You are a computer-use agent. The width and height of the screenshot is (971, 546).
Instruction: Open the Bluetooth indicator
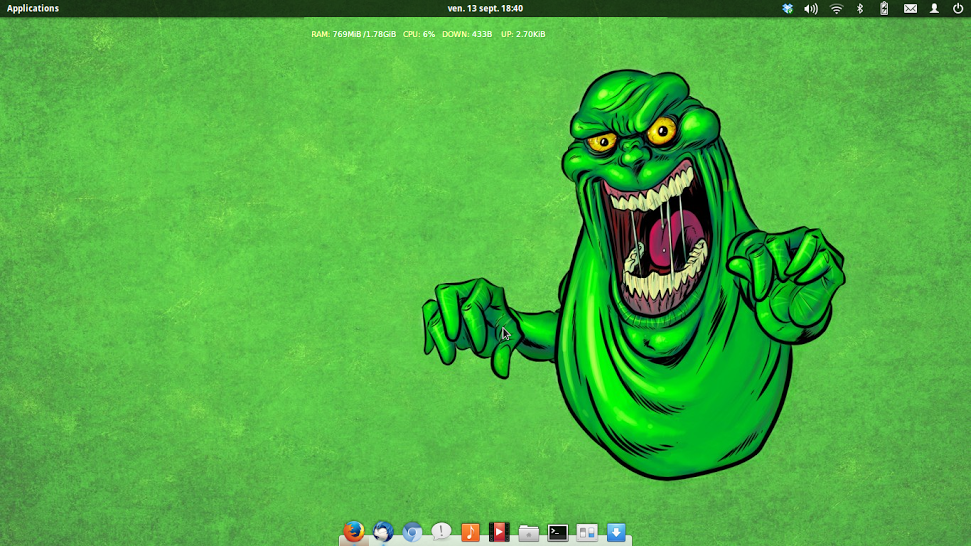click(860, 9)
